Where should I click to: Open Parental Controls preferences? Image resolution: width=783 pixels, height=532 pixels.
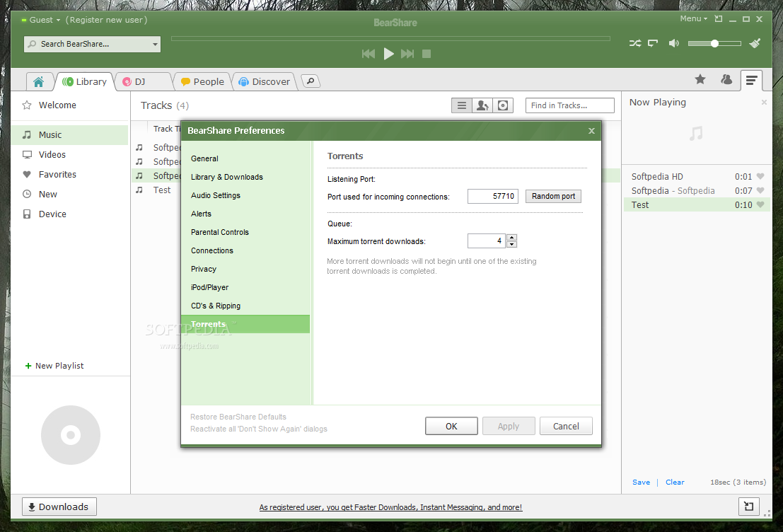coord(220,232)
